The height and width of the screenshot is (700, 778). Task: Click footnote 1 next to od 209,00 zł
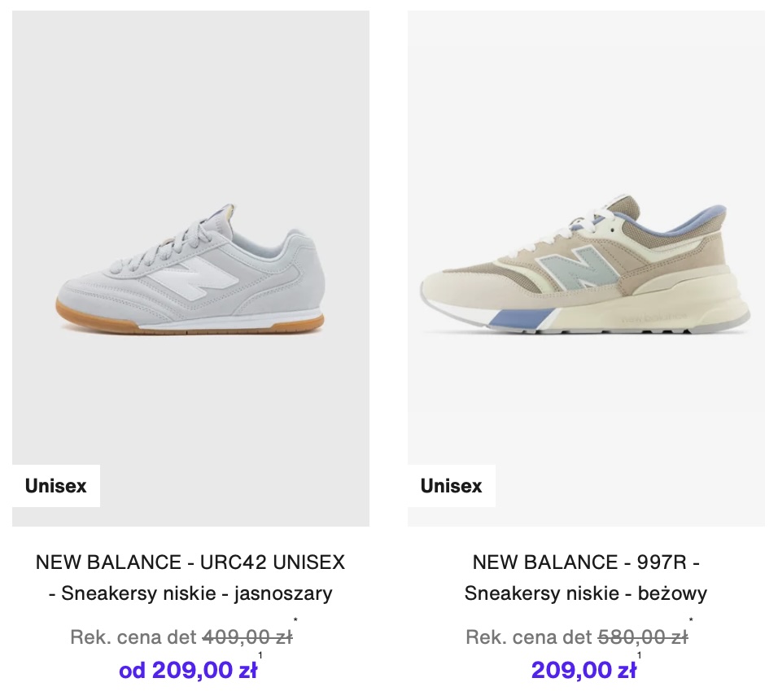(x=260, y=655)
